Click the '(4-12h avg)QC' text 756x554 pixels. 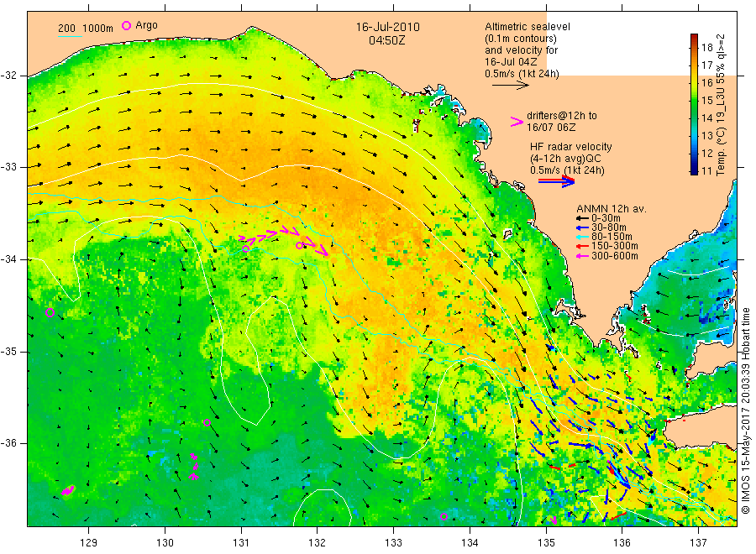point(565,159)
